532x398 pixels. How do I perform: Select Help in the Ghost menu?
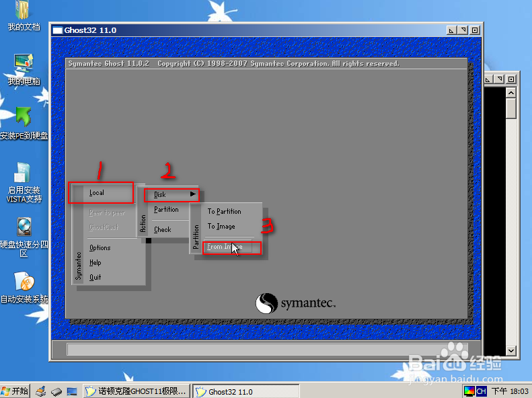[x=95, y=263]
